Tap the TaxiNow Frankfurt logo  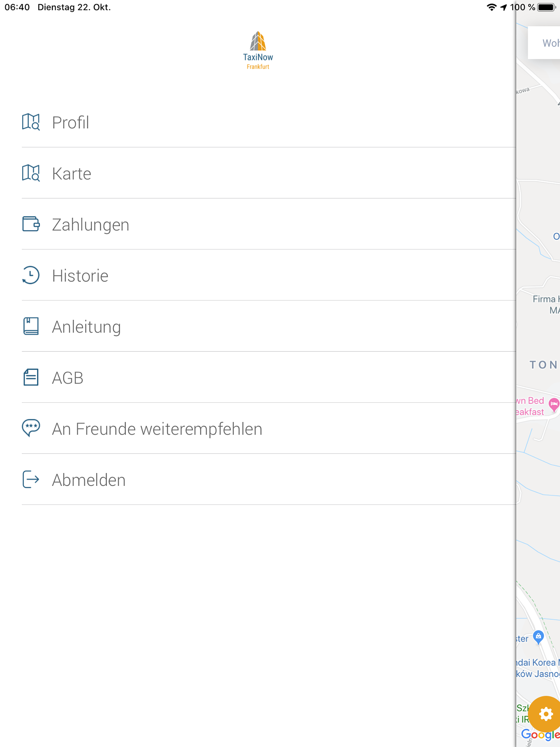click(258, 50)
